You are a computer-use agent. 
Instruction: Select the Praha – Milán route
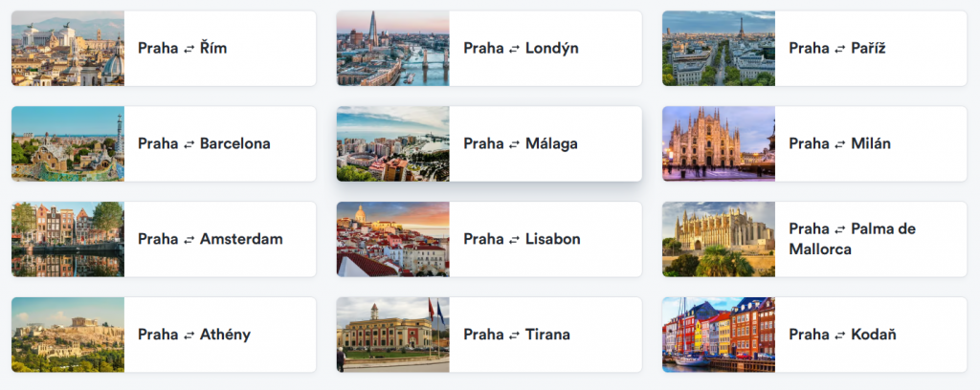[x=814, y=143]
